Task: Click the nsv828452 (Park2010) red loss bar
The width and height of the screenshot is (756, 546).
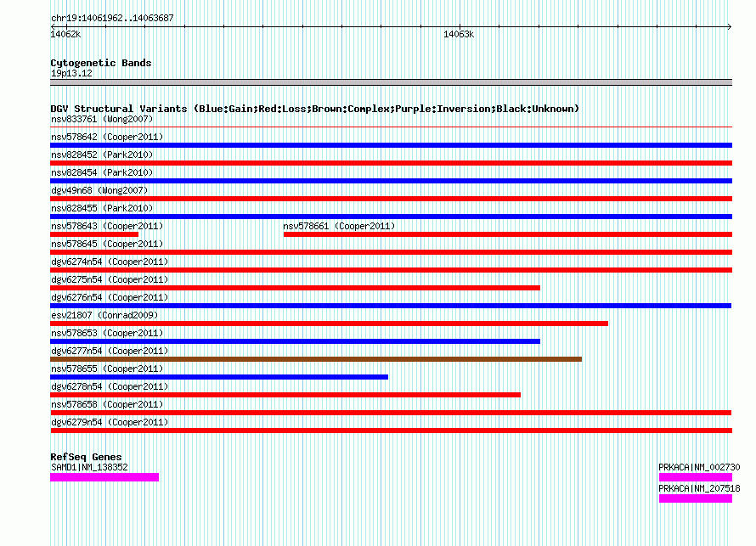Action: click(x=391, y=163)
